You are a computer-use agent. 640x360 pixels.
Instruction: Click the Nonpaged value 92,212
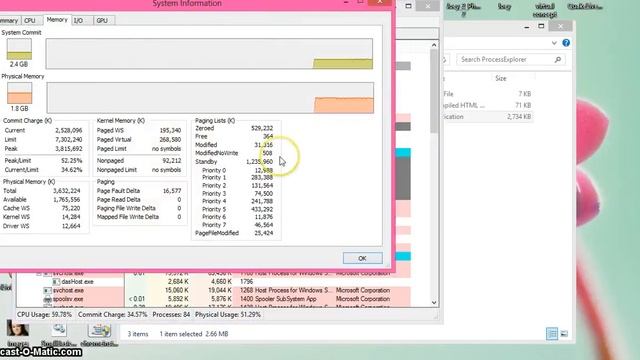[x=172, y=160]
